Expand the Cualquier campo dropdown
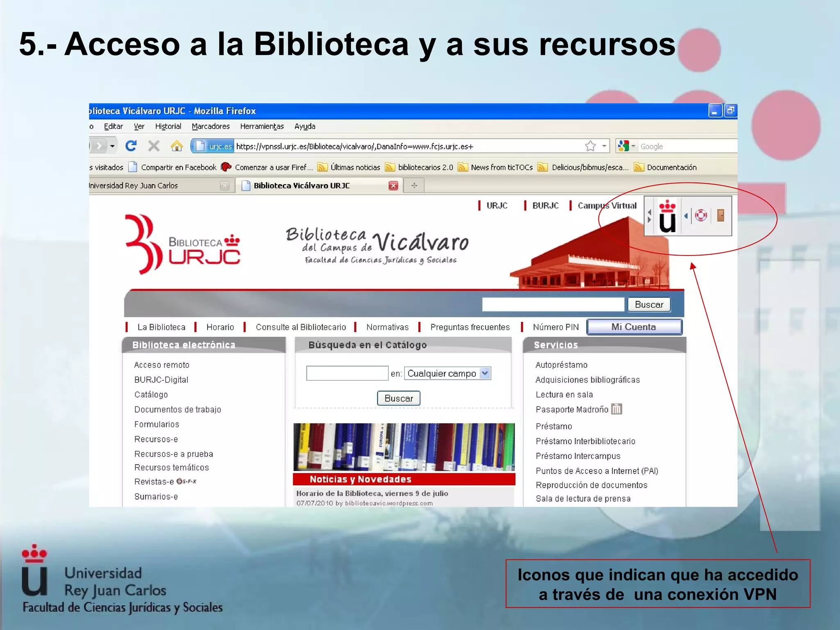The width and height of the screenshot is (840, 630). pos(485,373)
